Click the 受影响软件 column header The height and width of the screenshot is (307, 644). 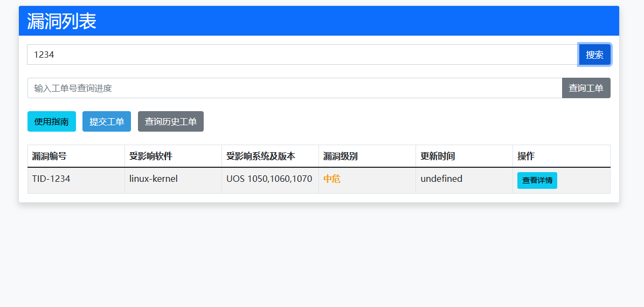pos(151,156)
